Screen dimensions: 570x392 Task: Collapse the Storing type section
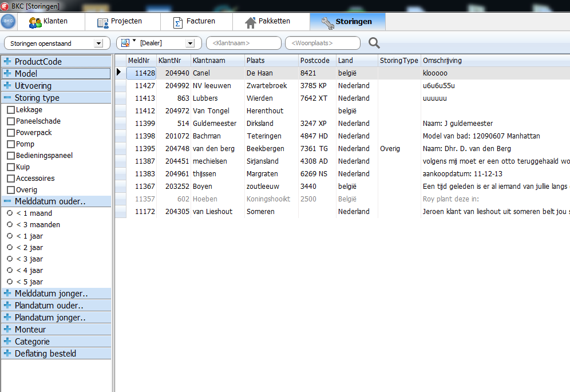7,98
